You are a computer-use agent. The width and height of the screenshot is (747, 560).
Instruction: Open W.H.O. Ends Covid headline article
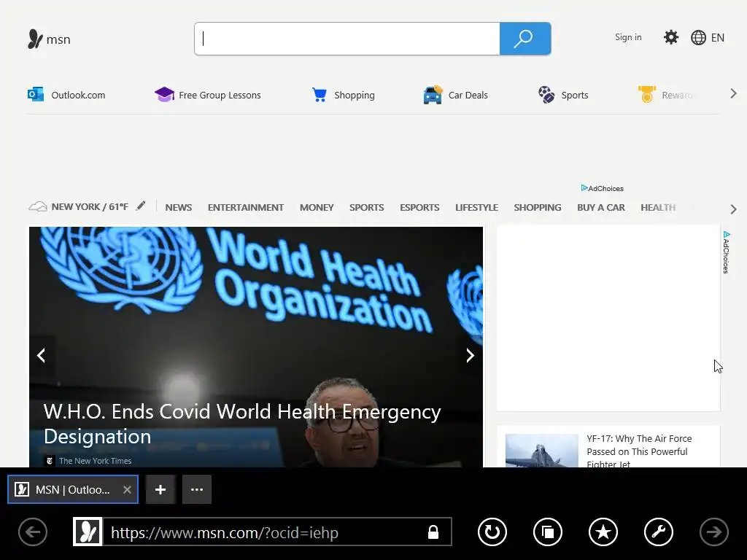[x=242, y=424]
